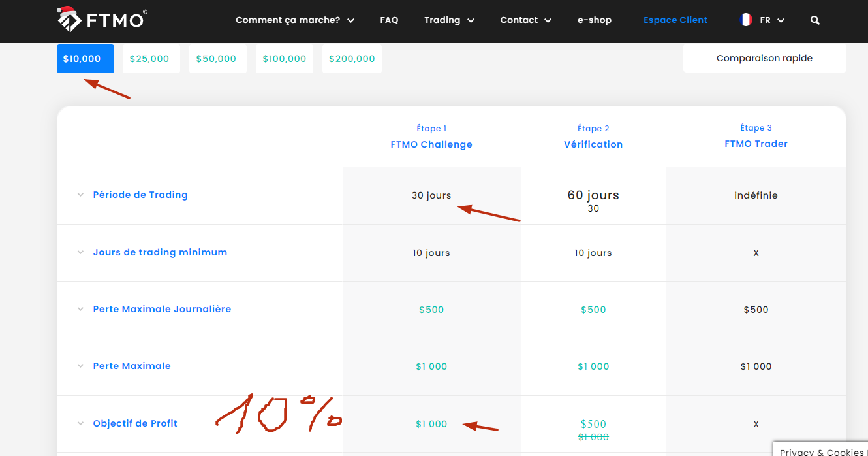Click the Comparaison rapide button
868x456 pixels.
[x=764, y=58]
